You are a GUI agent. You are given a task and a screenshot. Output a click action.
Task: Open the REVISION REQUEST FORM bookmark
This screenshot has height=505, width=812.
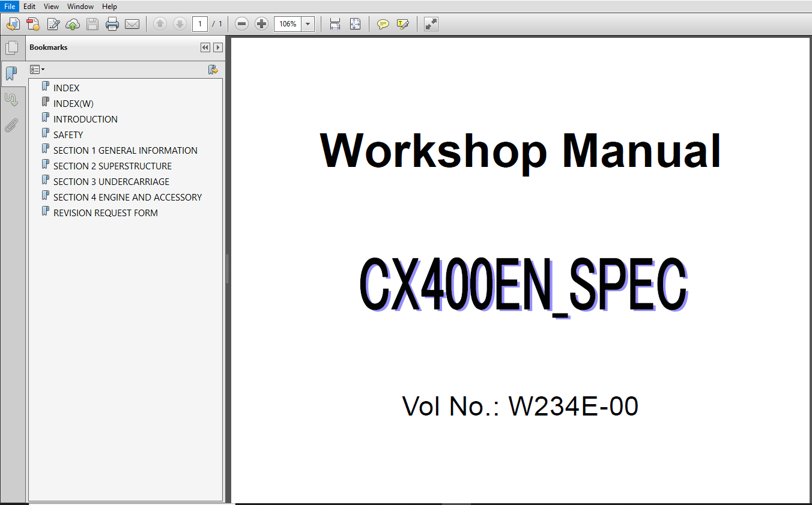point(105,213)
